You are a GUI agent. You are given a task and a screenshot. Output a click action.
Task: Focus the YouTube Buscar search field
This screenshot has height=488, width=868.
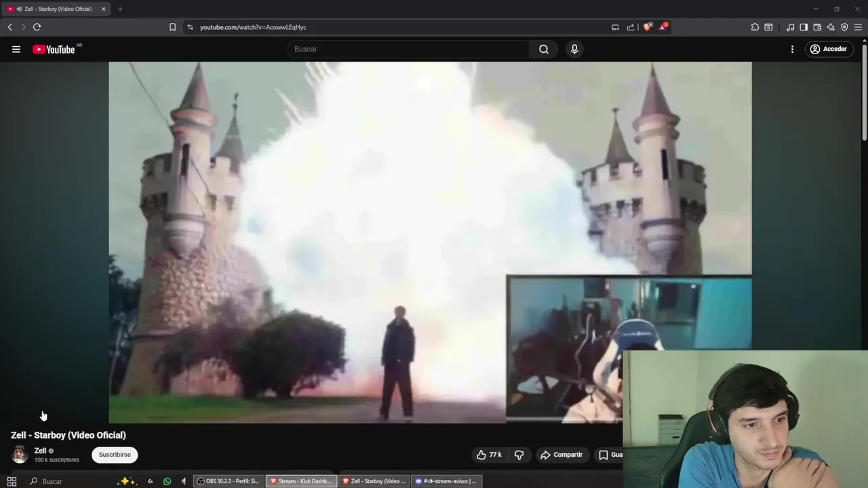coord(409,49)
